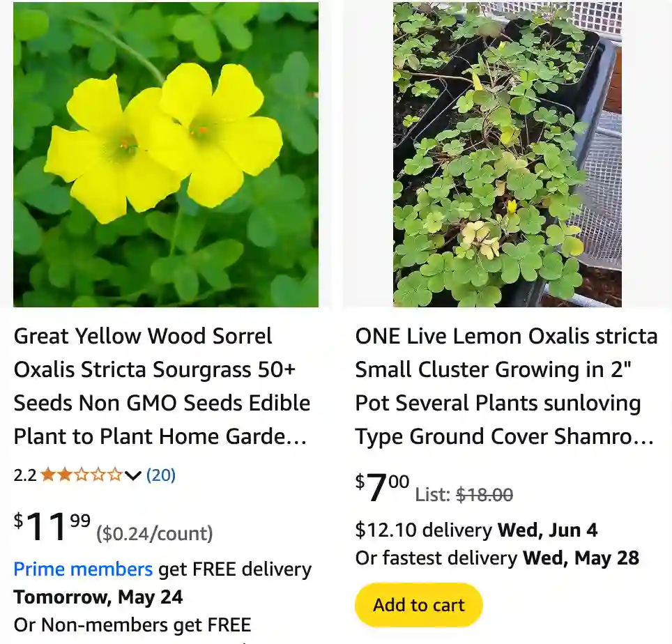Click the $7.00 live plant price
The height and width of the screenshot is (644, 672).
pyautogui.click(x=382, y=486)
